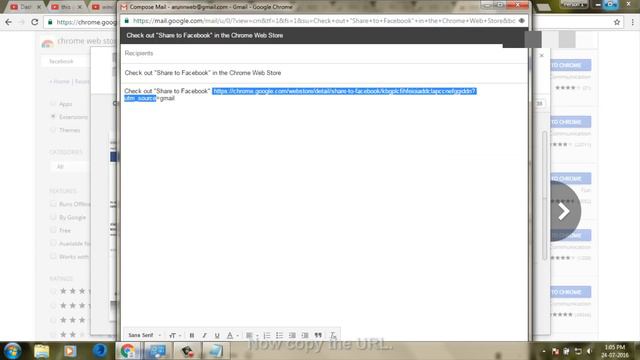640x360 pixels.
Task: Open the 'All' categories dropdown
Action: [x=69, y=167]
